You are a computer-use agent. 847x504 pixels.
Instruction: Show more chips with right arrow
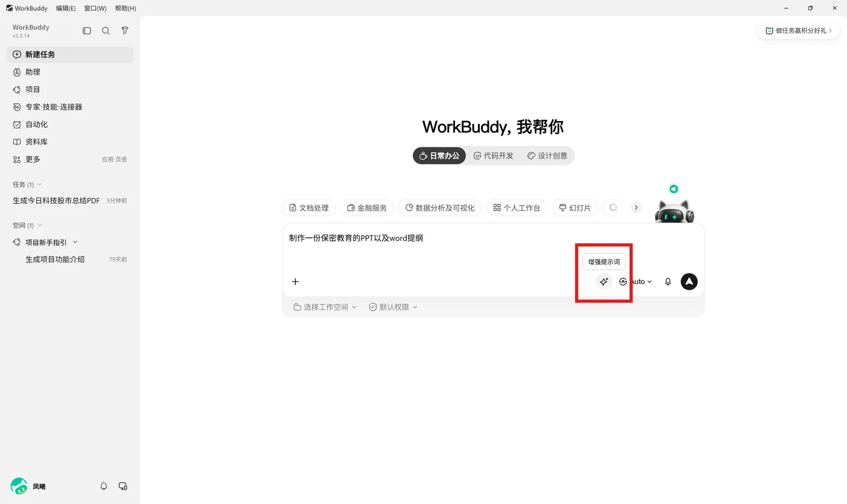click(x=636, y=208)
